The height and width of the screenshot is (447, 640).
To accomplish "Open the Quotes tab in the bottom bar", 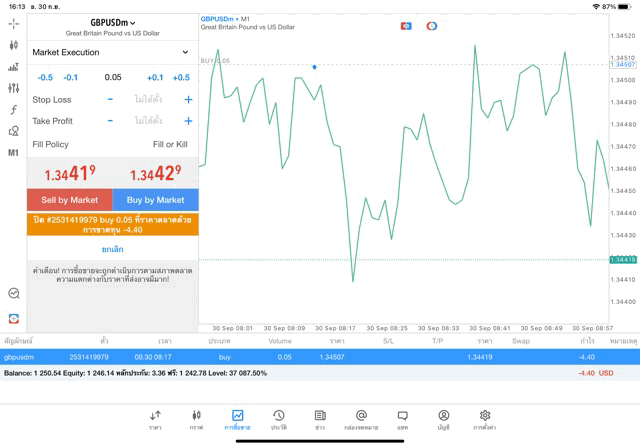I will [155, 419].
